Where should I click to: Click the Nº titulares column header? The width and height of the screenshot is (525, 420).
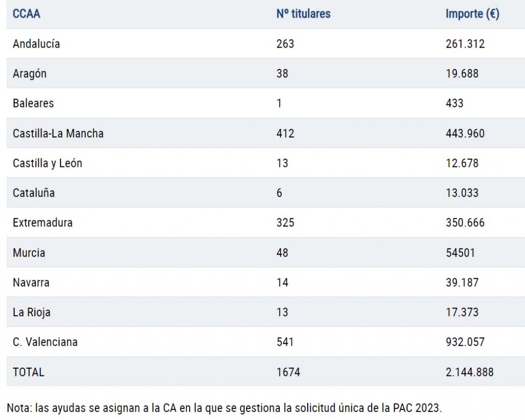[x=303, y=14]
